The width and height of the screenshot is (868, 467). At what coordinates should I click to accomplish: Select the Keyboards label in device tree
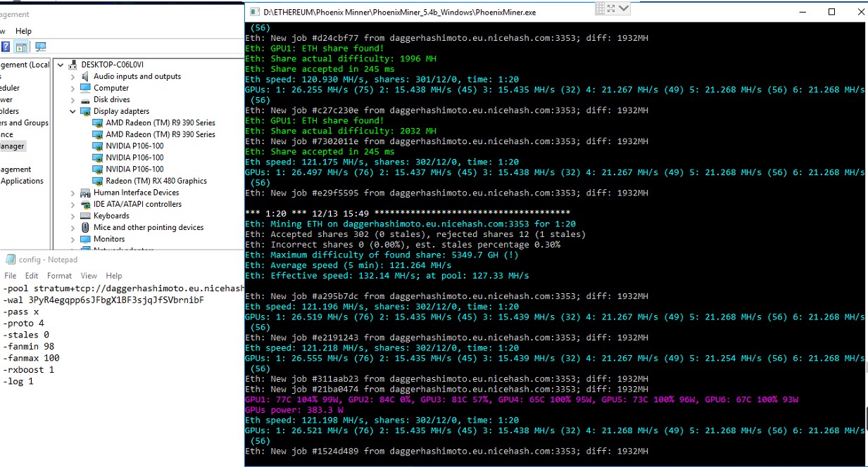(111, 216)
